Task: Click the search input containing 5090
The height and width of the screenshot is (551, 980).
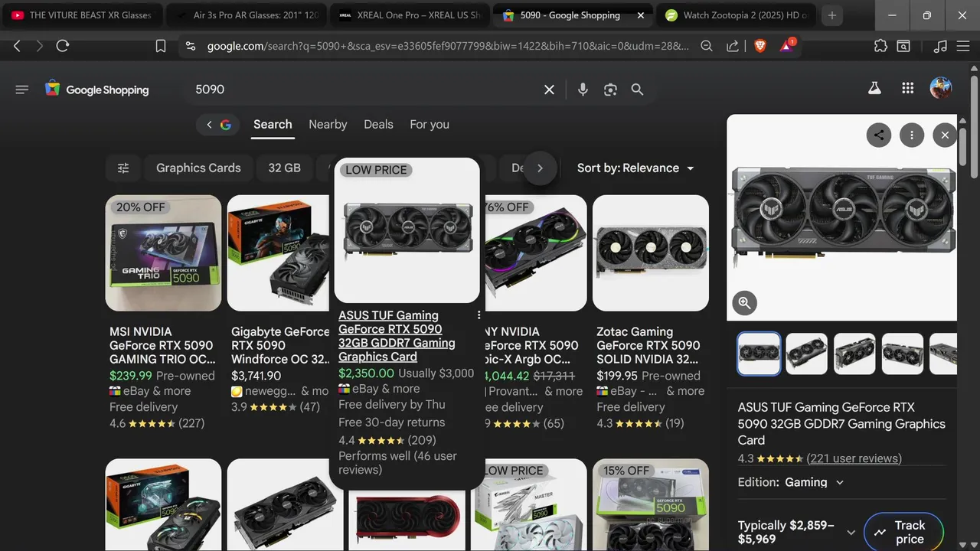Action: point(364,90)
